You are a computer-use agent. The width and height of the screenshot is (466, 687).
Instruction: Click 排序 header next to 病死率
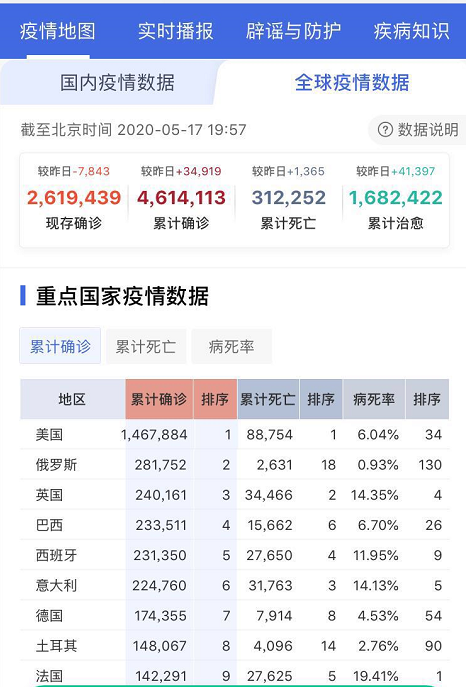[427, 399]
